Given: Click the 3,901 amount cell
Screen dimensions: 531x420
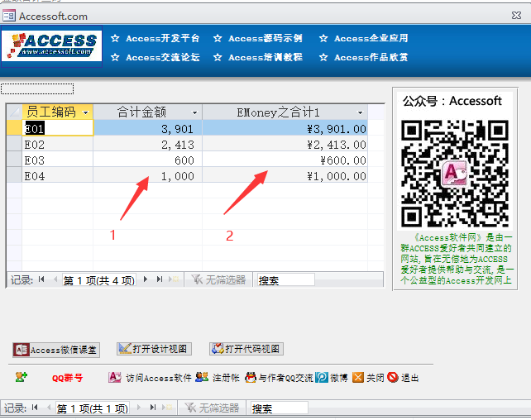Looking at the screenshot, I should pos(148,129).
